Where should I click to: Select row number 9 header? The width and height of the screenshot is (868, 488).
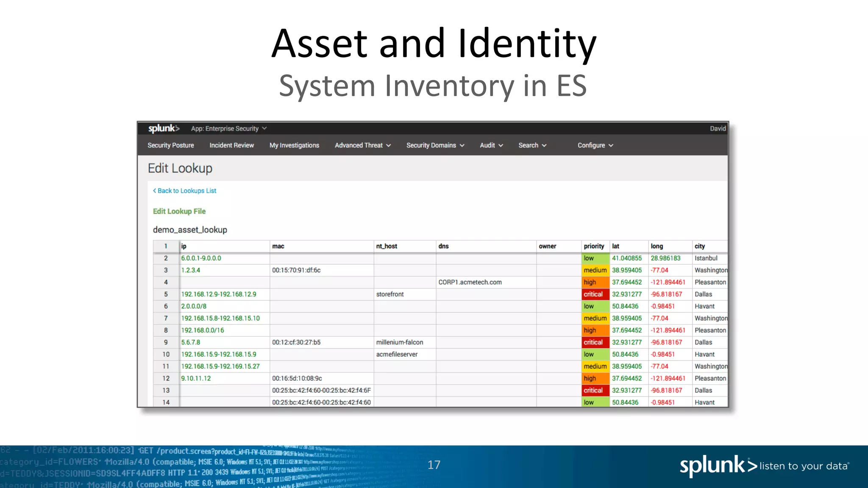166,342
